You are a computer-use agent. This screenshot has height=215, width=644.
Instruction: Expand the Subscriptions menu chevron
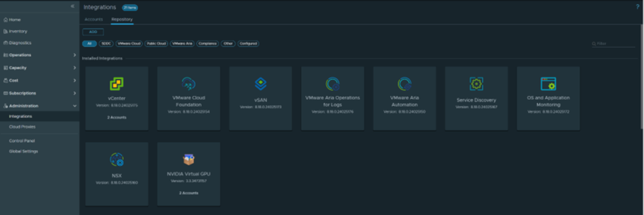tap(74, 93)
